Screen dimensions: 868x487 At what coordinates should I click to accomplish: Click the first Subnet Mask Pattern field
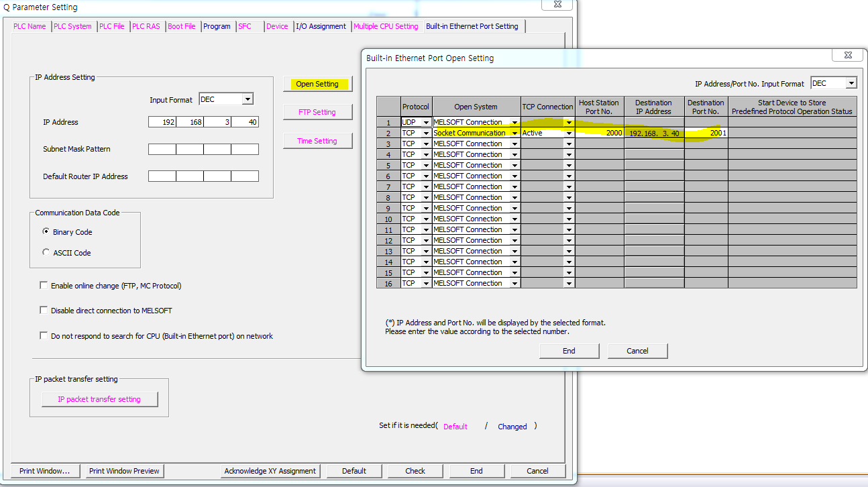[162, 149]
